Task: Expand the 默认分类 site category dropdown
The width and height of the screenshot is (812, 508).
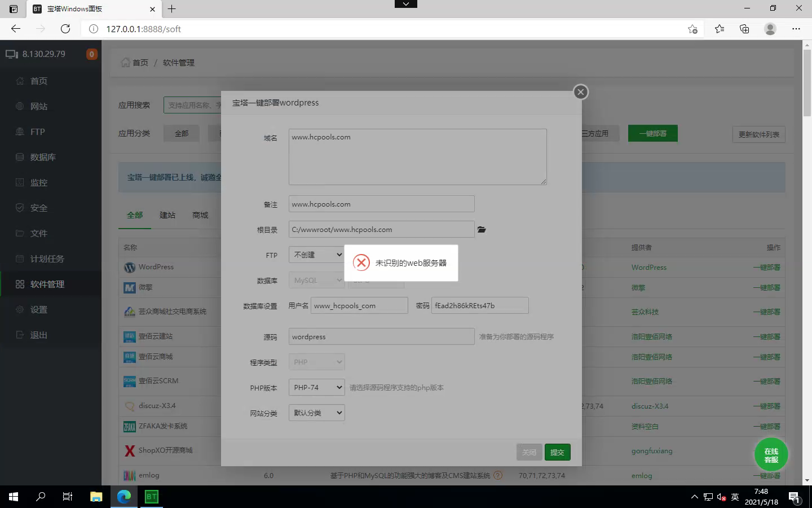Action: (x=317, y=413)
